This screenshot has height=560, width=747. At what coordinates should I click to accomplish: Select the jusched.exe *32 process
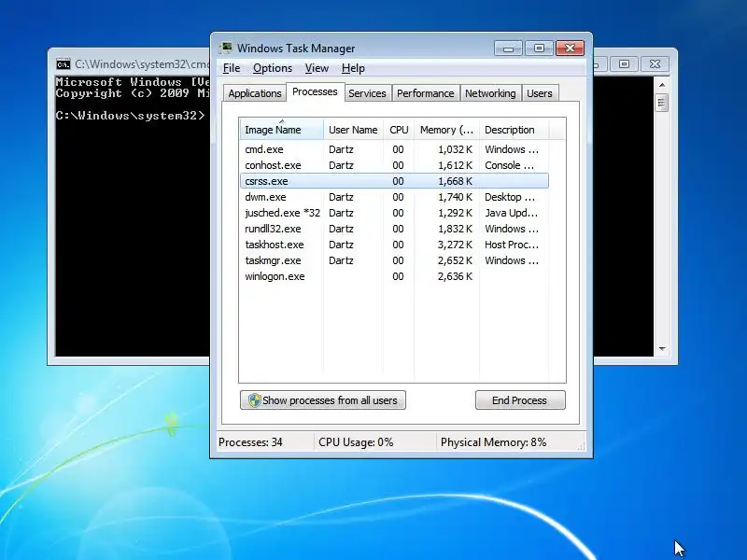pos(394,213)
